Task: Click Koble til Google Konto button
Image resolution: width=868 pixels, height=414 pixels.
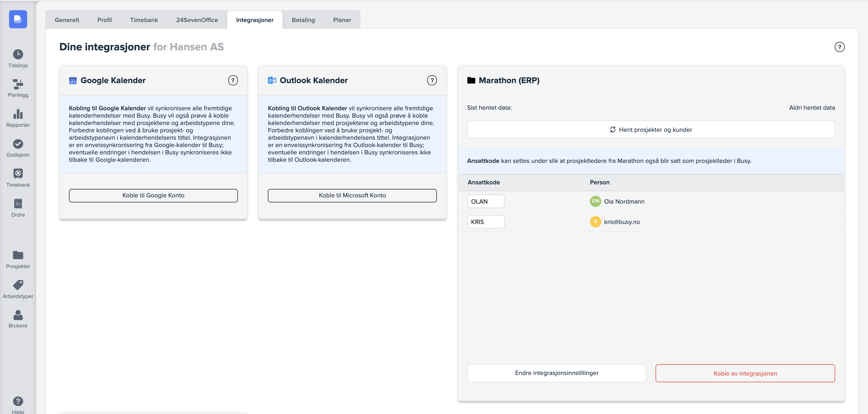Action: pos(153,195)
